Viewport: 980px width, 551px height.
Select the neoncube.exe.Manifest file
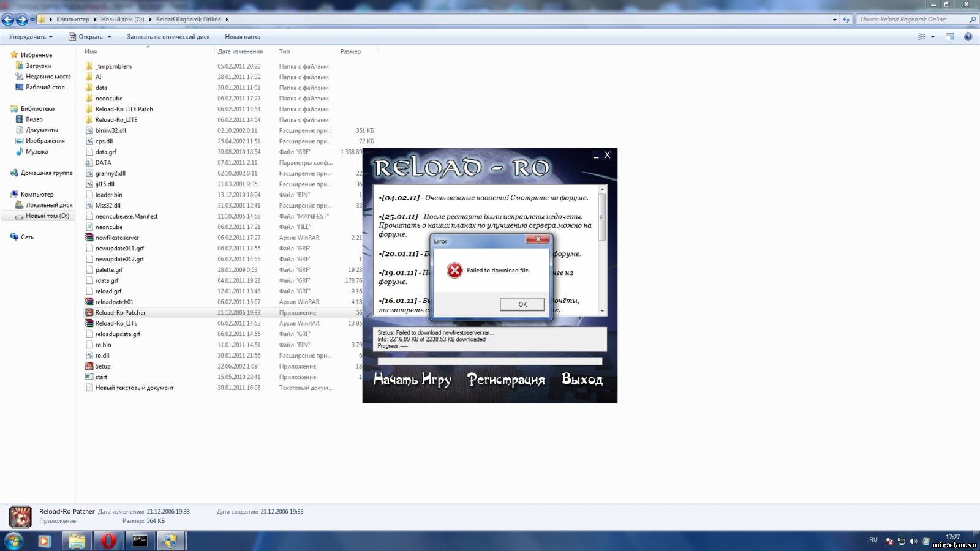click(x=126, y=216)
